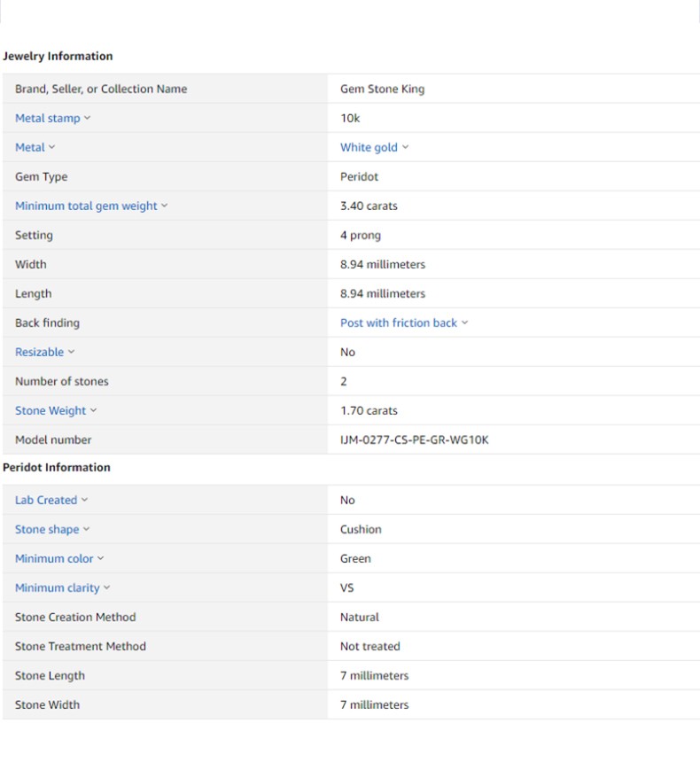Show the Minimum color info
Viewport: 700px width, 770px height.
[x=58, y=558]
